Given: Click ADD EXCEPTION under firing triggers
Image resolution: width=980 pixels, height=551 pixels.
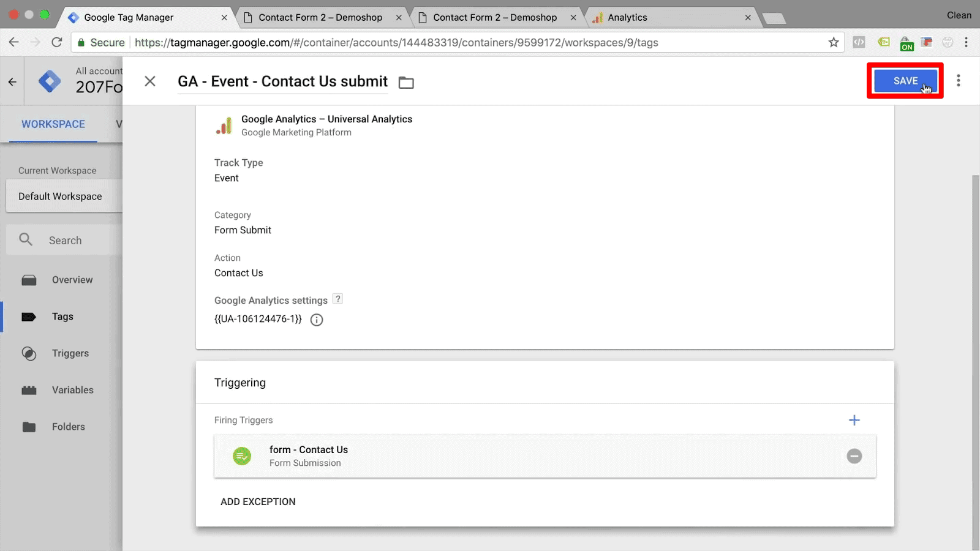Looking at the screenshot, I should pos(258,501).
